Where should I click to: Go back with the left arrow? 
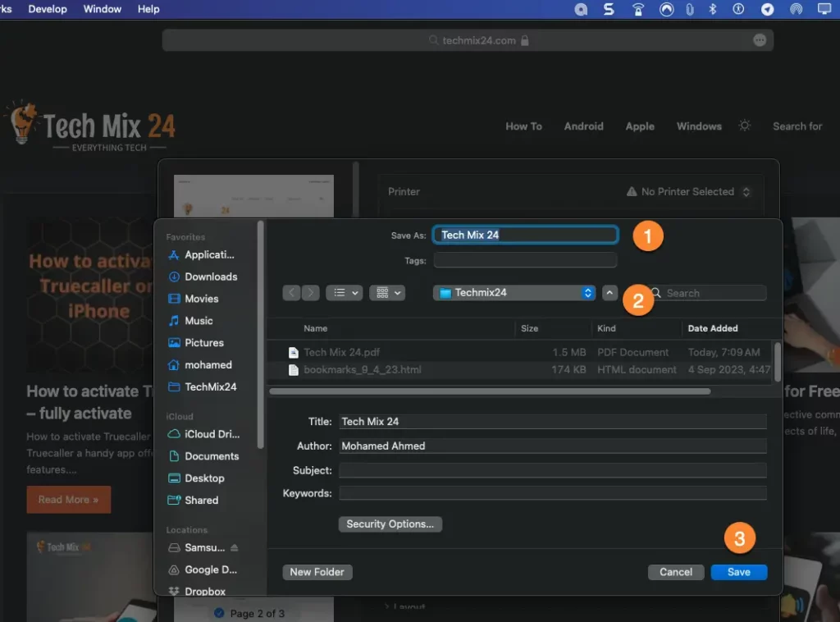click(291, 292)
